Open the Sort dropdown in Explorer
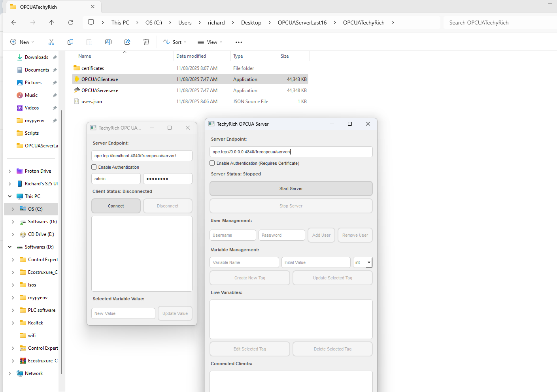This screenshot has height=392, width=557. tap(174, 41)
